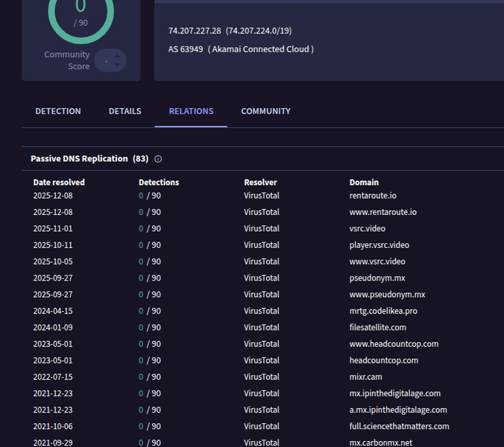Click the IP address 74.207.227.28
The width and height of the screenshot is (504, 447).
pyautogui.click(x=195, y=31)
